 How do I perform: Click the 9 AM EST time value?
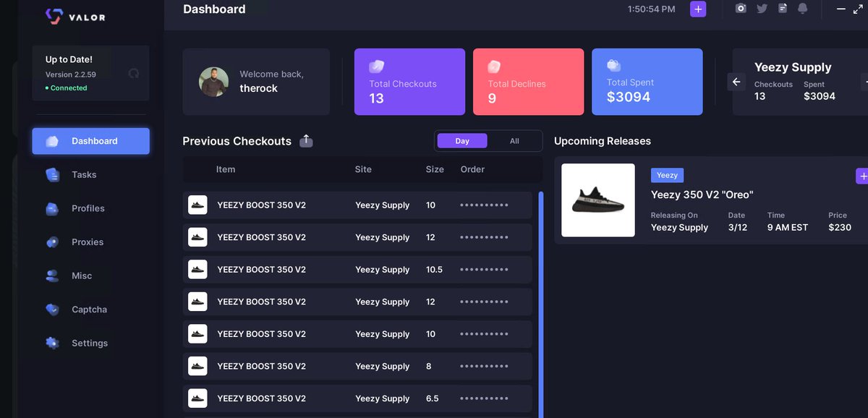click(x=788, y=227)
